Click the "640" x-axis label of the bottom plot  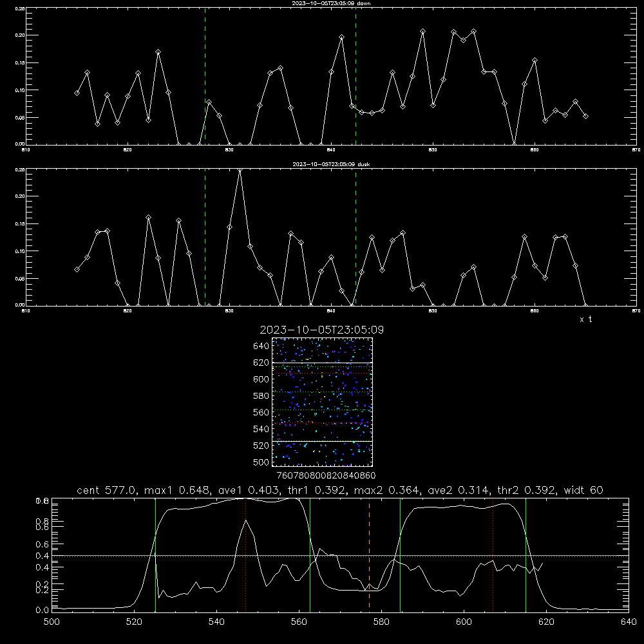(629, 622)
